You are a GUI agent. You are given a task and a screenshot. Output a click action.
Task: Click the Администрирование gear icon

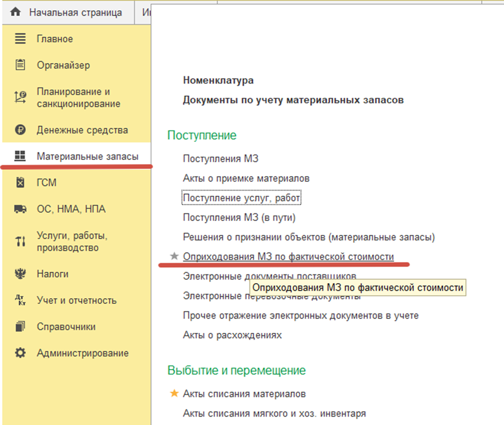[20, 353]
